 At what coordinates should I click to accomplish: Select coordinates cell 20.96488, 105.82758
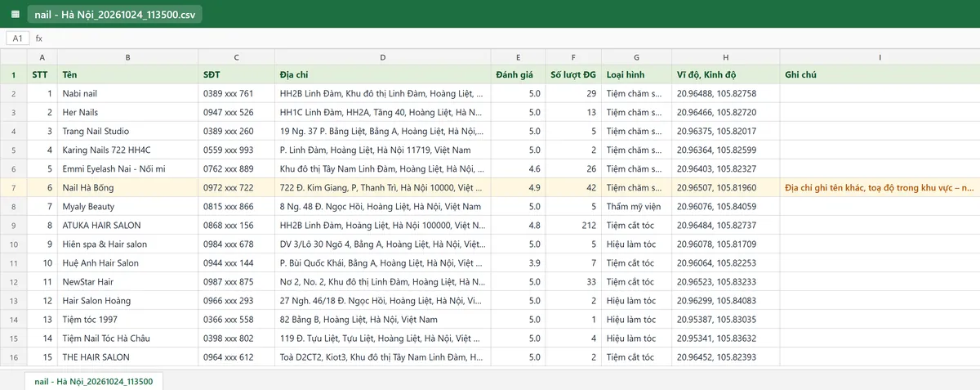click(x=725, y=94)
